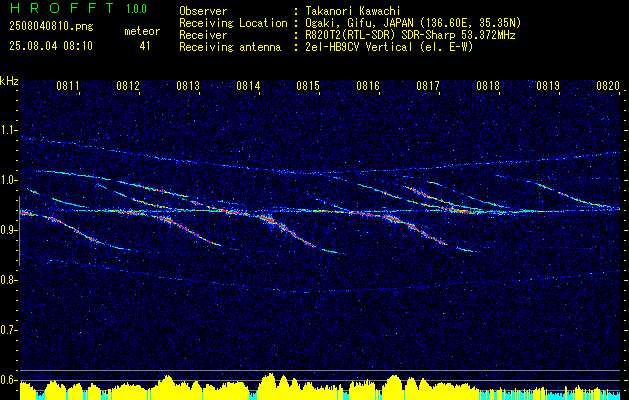Click the 0818 time marker
The image size is (629, 400).
coord(488,85)
